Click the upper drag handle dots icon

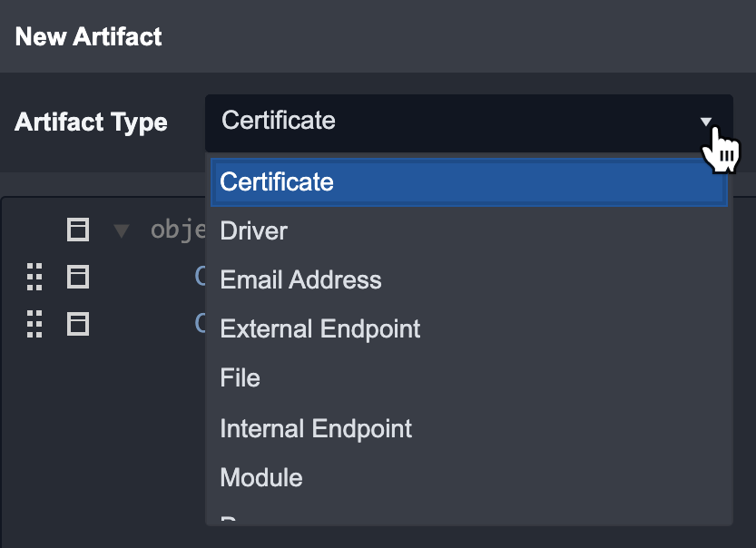[34, 276]
